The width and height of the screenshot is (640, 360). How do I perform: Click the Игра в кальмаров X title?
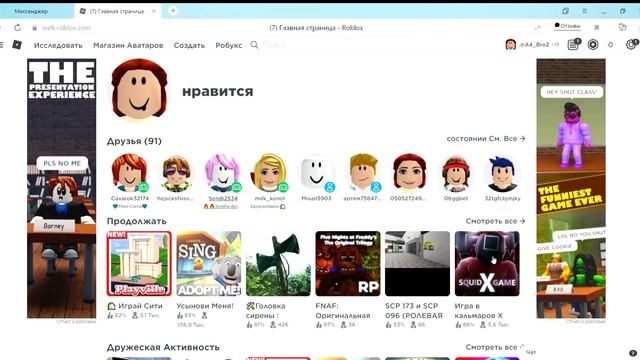coord(478,311)
